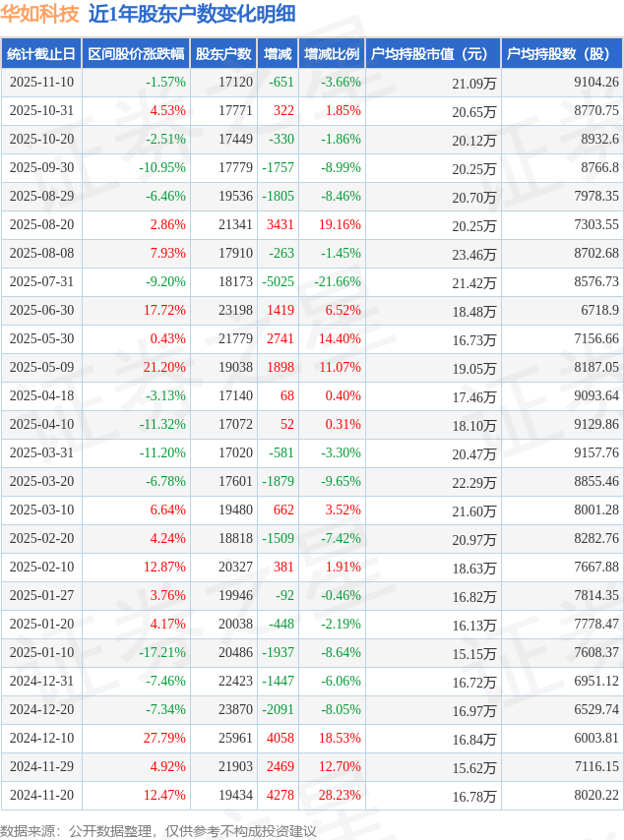
Task: Select the 2025-11-10 date cell
Action: coord(41,83)
